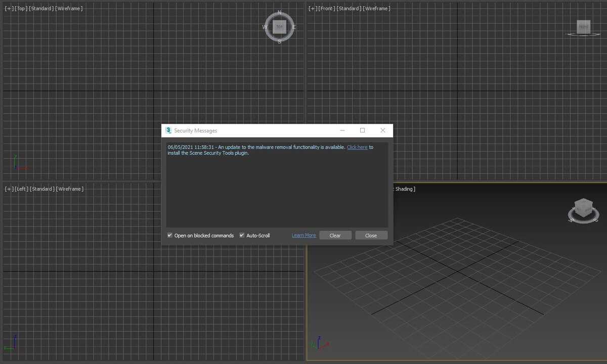Click the Close button next to Clear
The image size is (607, 364).
pos(371,235)
